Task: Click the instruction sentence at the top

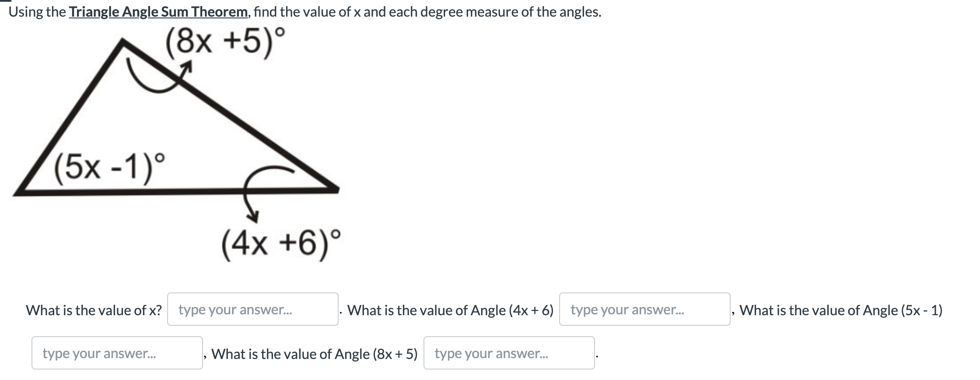Action: click(x=306, y=12)
